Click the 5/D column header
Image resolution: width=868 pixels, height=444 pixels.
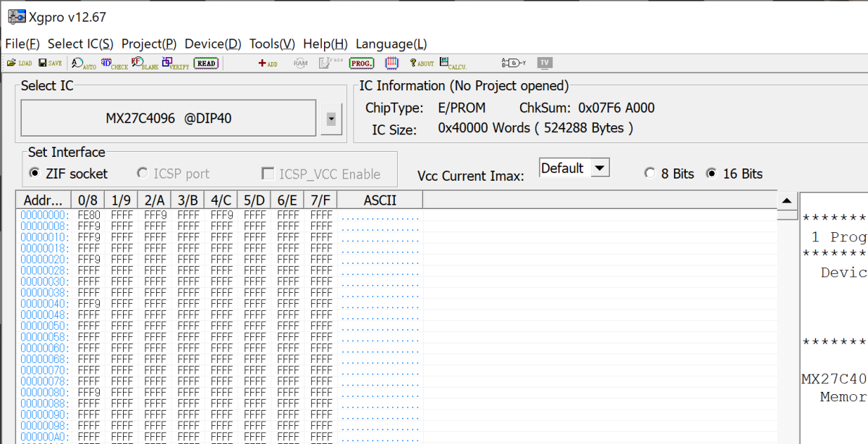pyautogui.click(x=255, y=200)
